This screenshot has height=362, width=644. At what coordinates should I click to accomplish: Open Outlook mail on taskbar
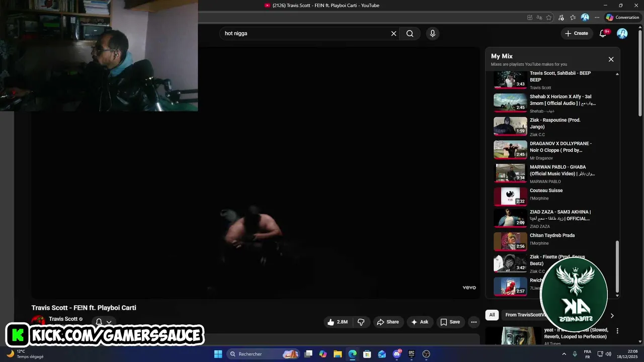click(382, 354)
